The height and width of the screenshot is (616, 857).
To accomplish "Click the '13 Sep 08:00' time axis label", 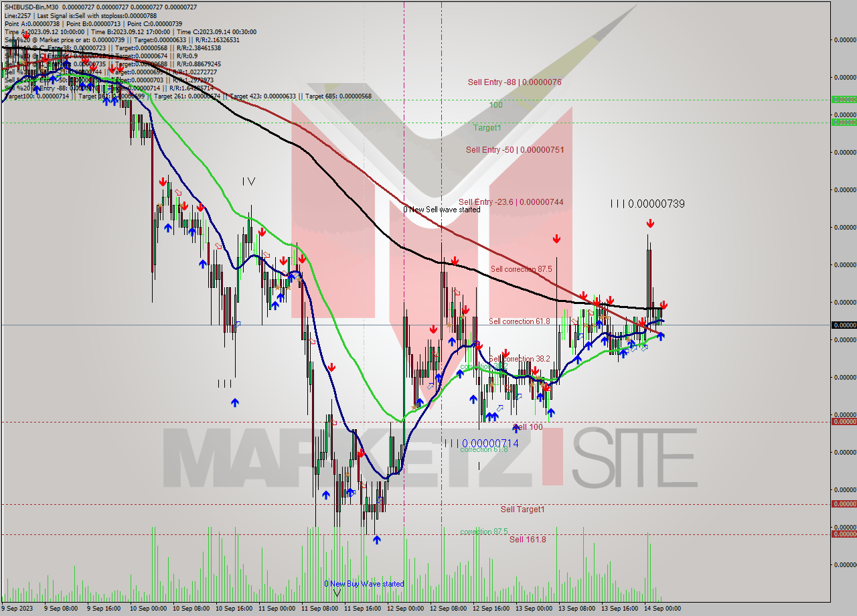I will 577,609.
